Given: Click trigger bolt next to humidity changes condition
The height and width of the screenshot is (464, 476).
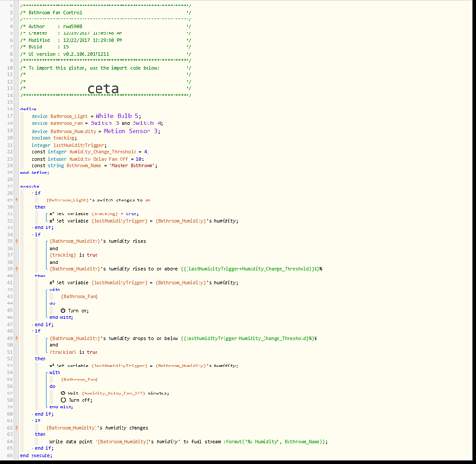Looking at the screenshot, I should 17,428.
